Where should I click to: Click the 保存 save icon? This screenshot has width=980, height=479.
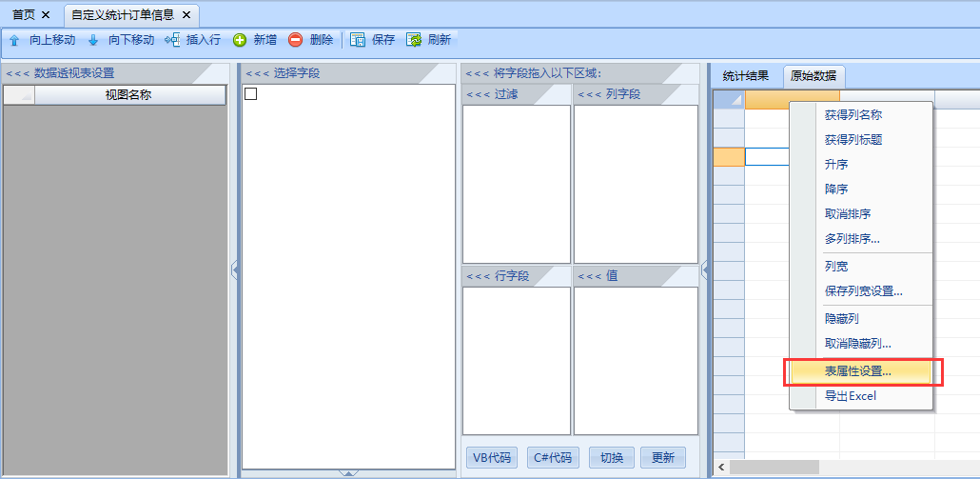358,41
